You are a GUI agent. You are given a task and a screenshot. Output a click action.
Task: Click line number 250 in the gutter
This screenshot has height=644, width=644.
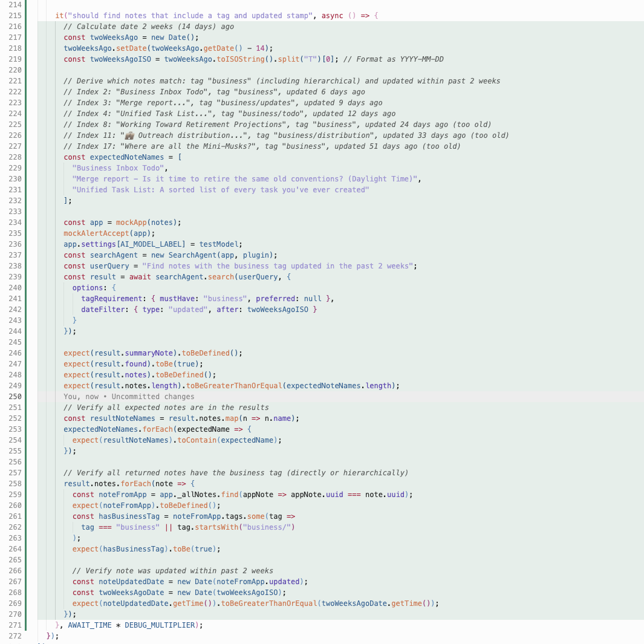[x=15, y=397]
